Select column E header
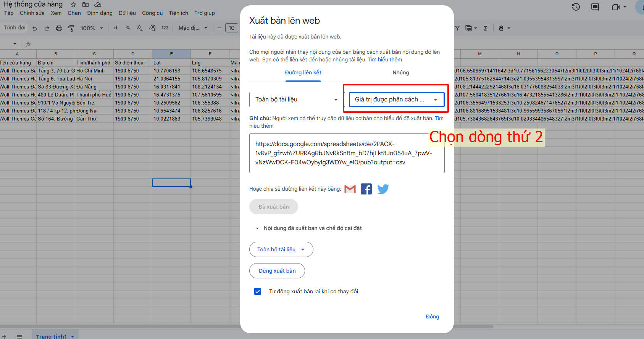This screenshot has height=339, width=644. point(171,54)
